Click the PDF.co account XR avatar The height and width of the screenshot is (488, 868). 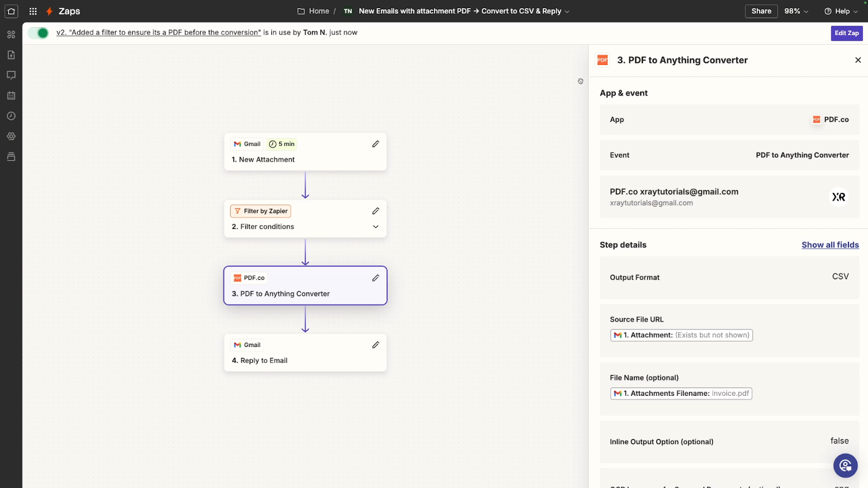pyautogui.click(x=839, y=197)
